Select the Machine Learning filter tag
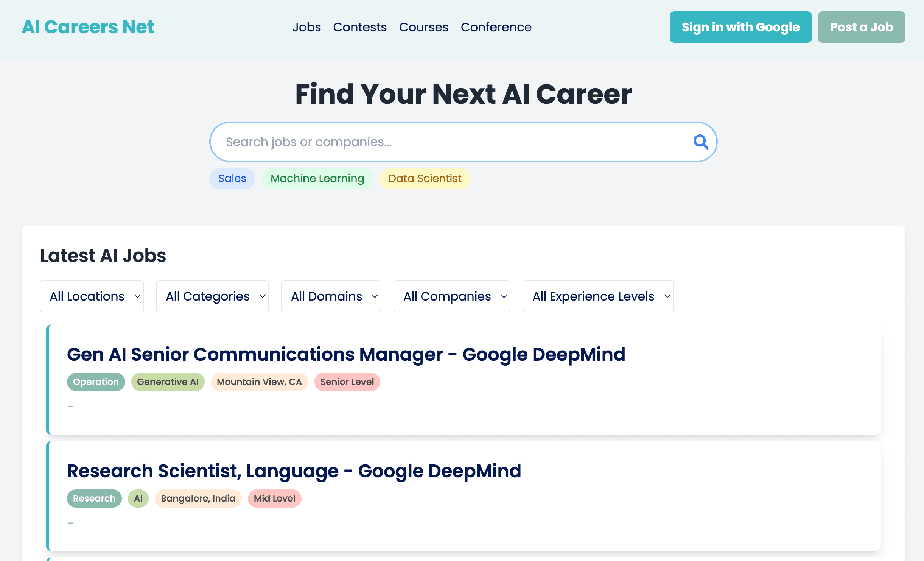The image size is (924, 561). click(x=317, y=178)
